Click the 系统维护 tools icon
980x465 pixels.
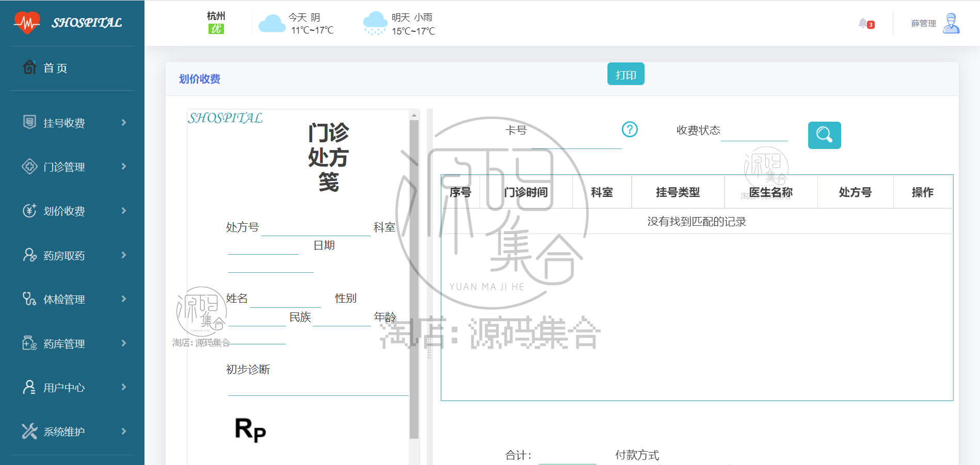click(29, 431)
